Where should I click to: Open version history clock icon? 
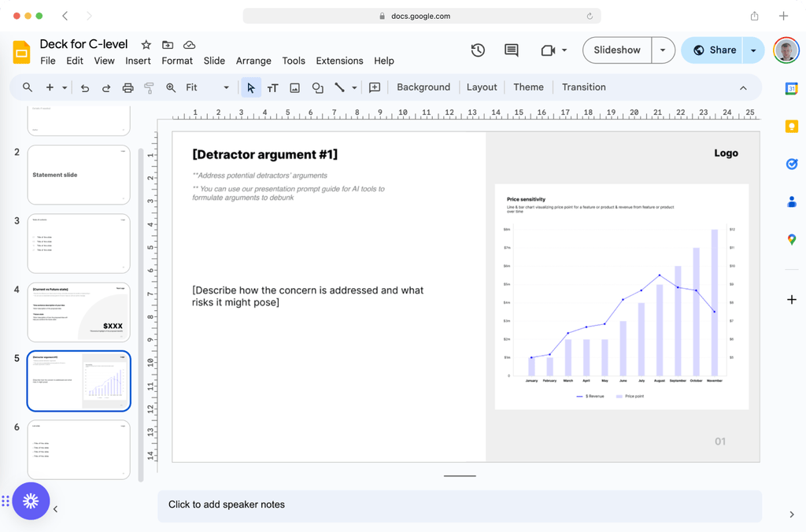(x=478, y=50)
